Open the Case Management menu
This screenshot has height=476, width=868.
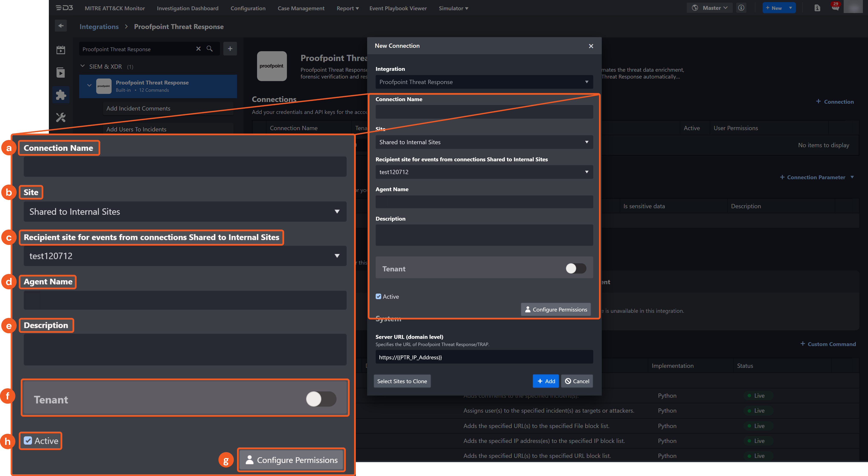pos(301,8)
